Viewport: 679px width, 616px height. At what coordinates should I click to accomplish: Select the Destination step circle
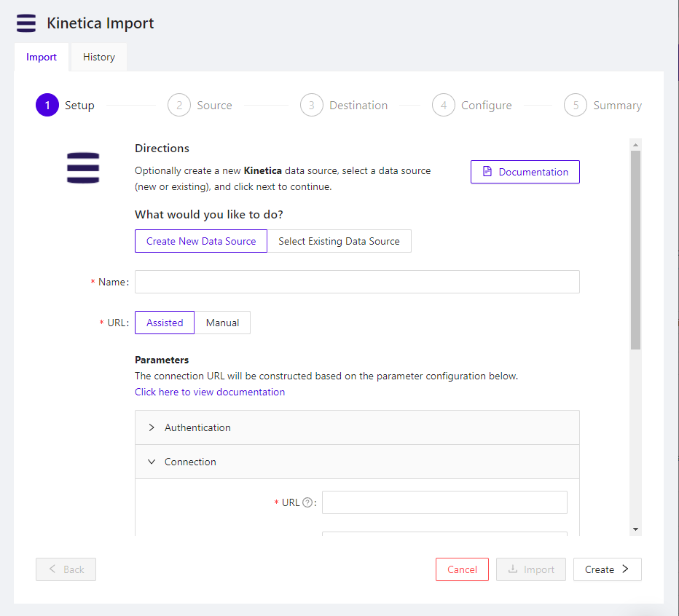click(x=312, y=105)
